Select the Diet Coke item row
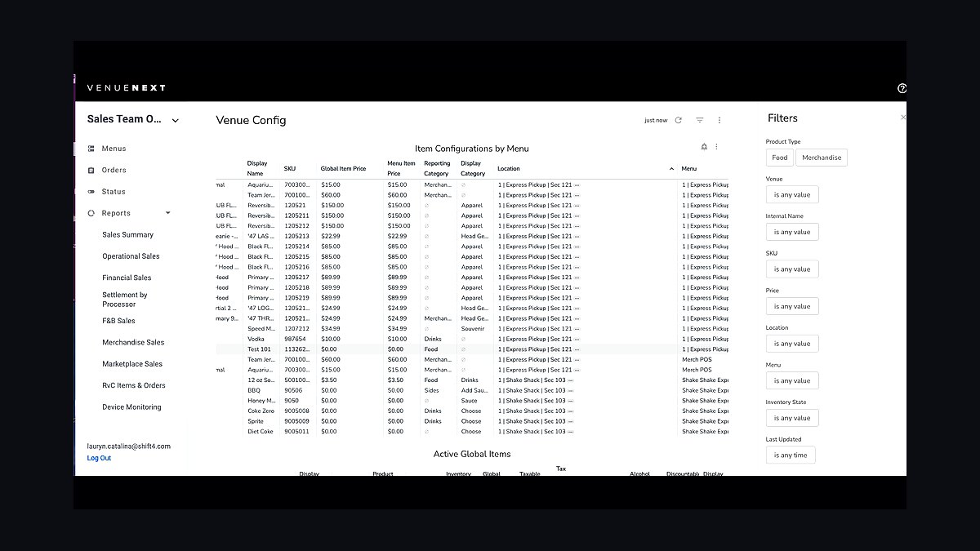 pyautogui.click(x=472, y=432)
